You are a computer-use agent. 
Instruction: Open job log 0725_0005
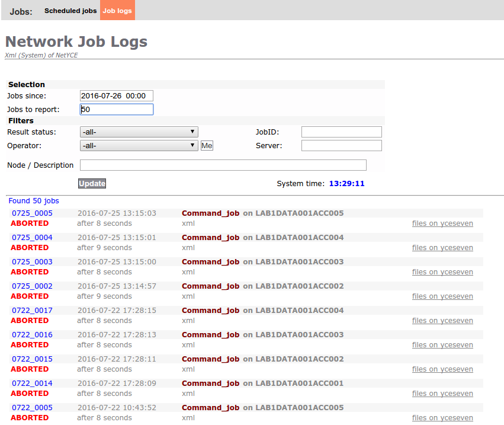coord(31,213)
